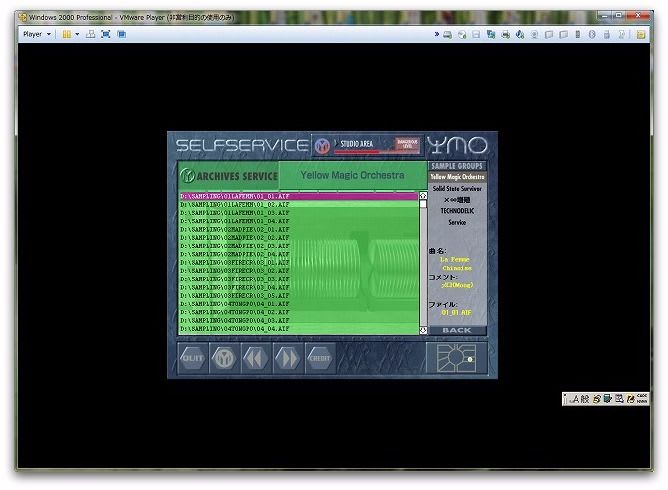Click the file list scrollbar thumb
This screenshot has height=490, width=668.
pyautogui.click(x=423, y=204)
